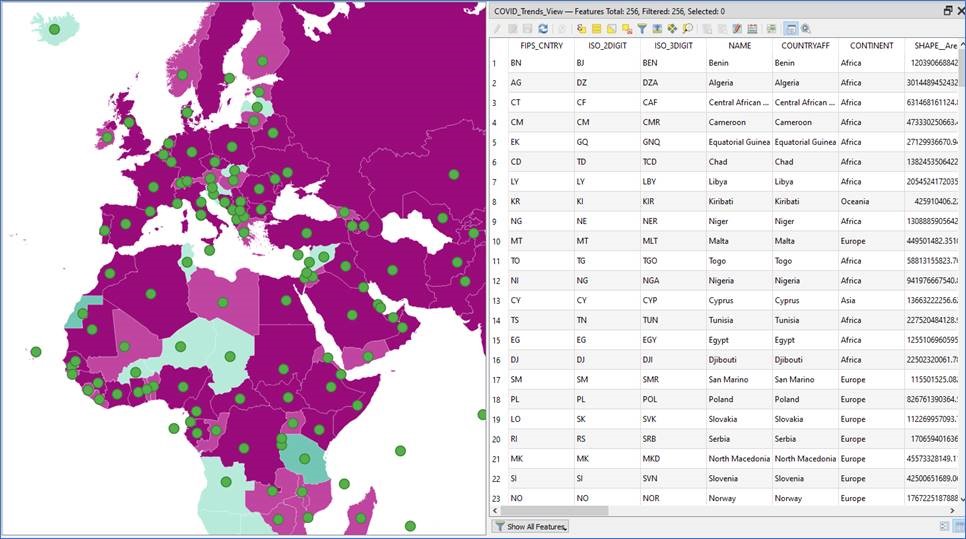966x539 pixels.
Task: Switch to table view at bottom right
Action: [x=960, y=526]
